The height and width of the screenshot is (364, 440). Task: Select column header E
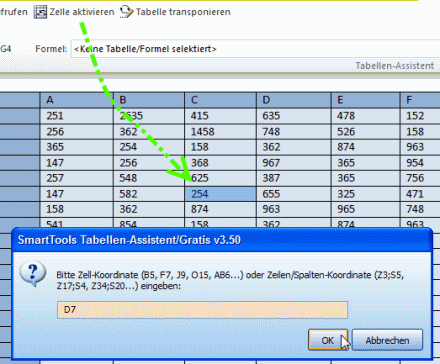tap(366, 100)
